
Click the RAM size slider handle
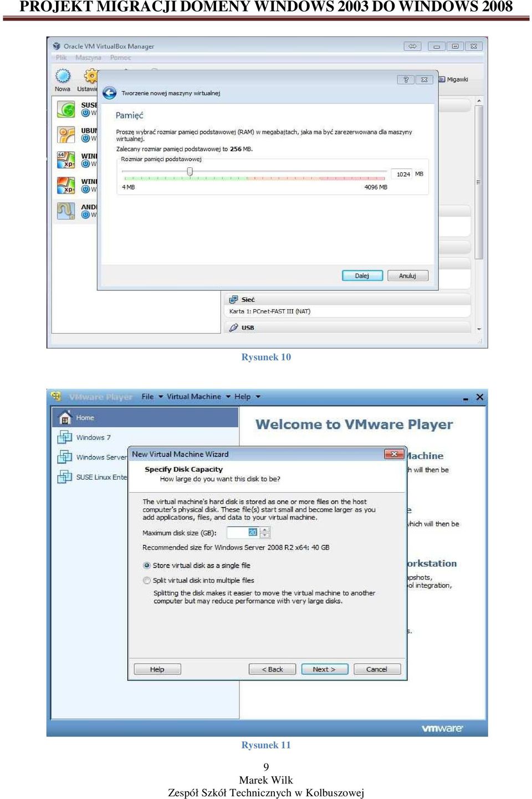pyautogui.click(x=190, y=172)
